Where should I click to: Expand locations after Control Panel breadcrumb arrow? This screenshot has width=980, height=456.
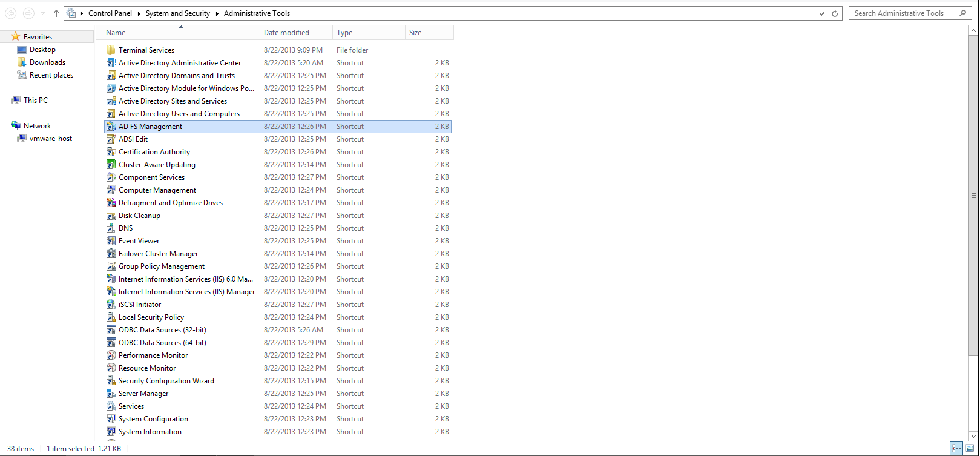(x=139, y=13)
